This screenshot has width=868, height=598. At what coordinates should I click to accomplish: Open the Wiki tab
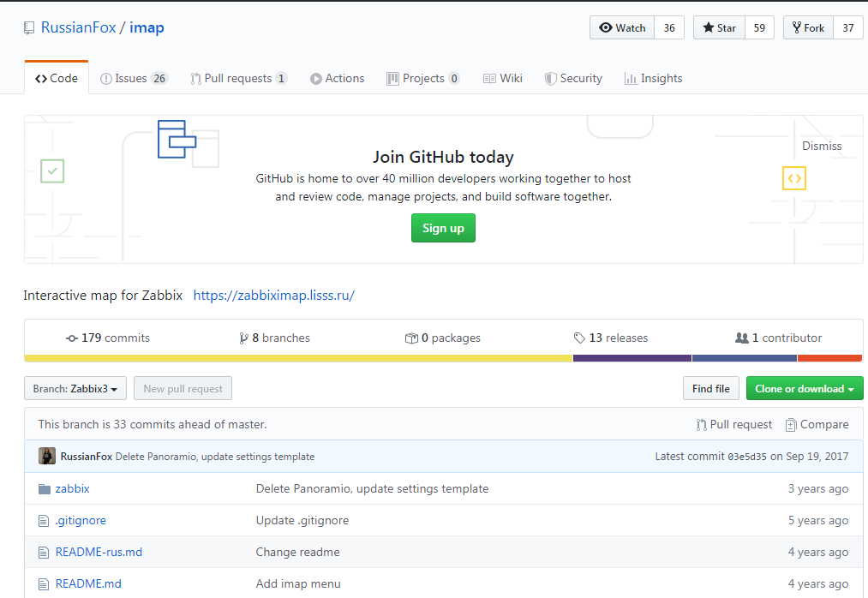click(x=503, y=78)
